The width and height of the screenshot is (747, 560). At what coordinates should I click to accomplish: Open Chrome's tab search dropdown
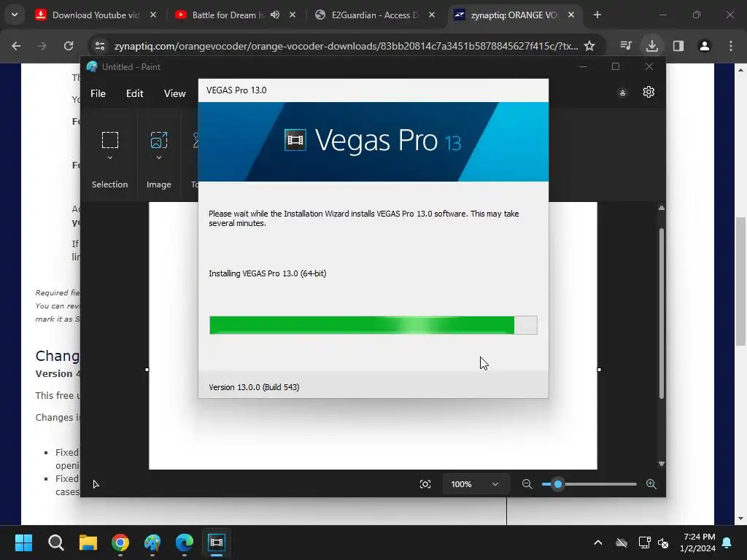(x=15, y=15)
